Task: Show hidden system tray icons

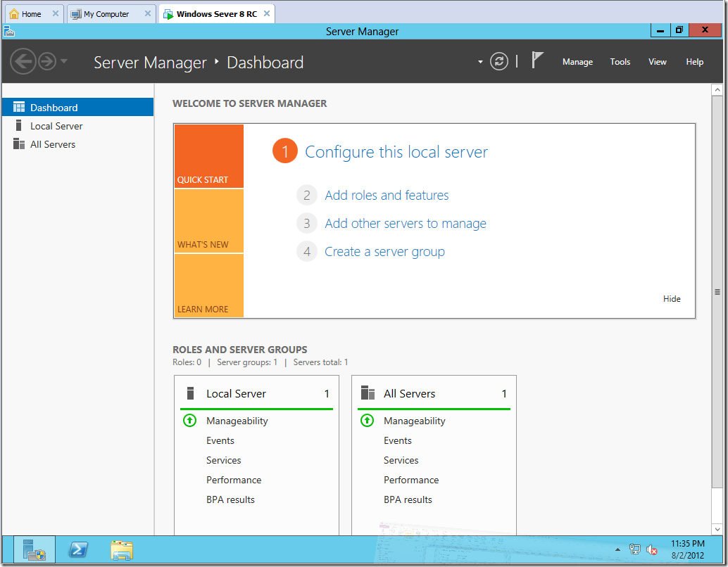Action: 617,549
